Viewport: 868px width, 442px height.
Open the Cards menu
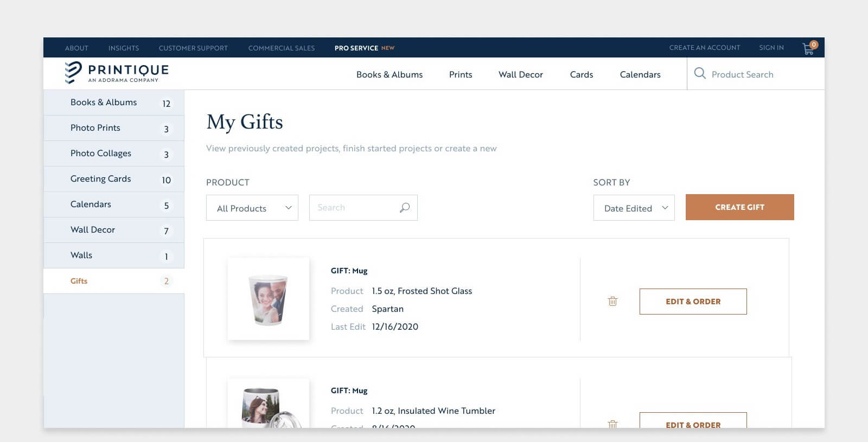pyautogui.click(x=582, y=74)
